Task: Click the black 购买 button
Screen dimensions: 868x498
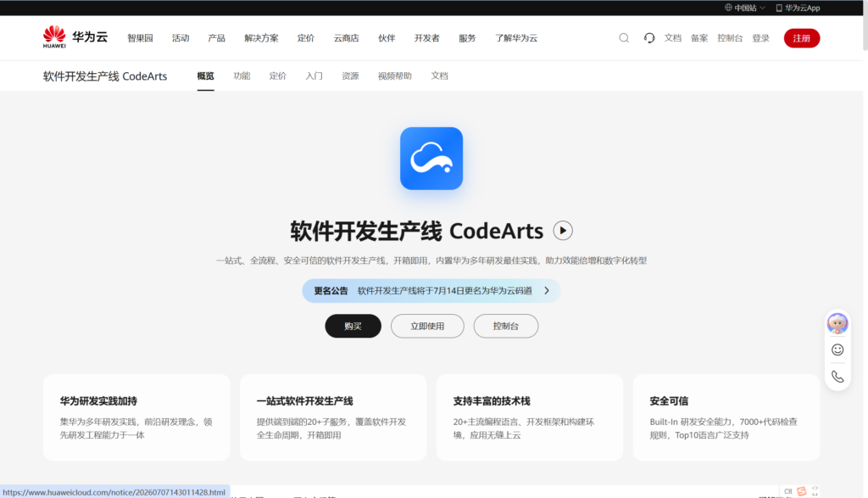Action: coord(353,326)
